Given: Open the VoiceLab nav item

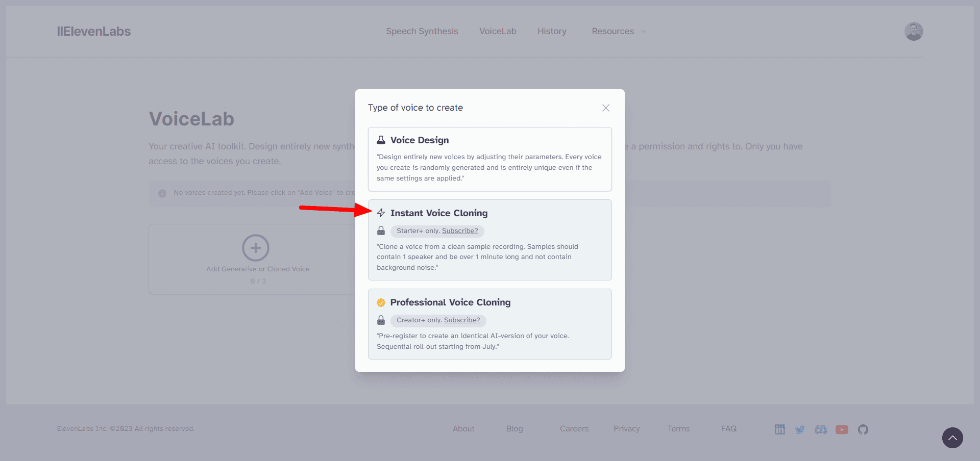Looking at the screenshot, I should point(498,31).
